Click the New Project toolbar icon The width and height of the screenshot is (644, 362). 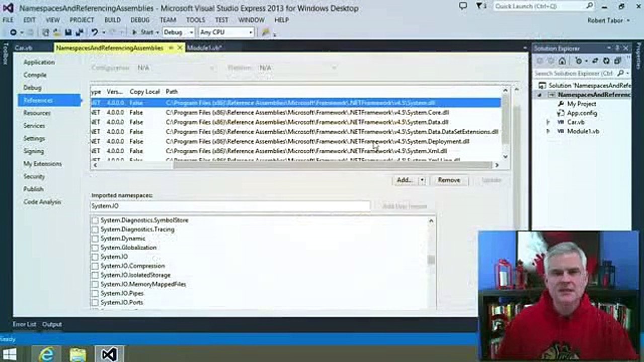46,32
